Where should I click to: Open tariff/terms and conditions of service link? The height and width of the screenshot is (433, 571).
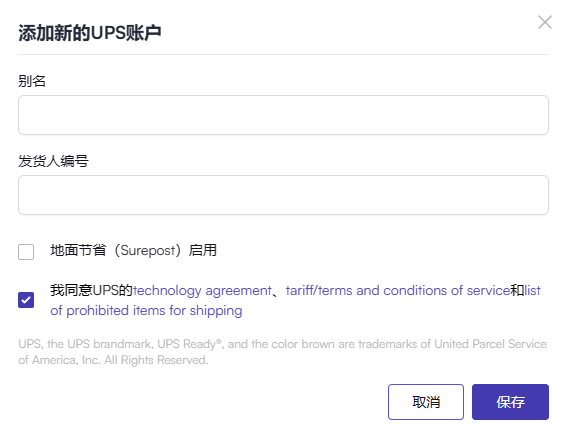[x=398, y=291]
